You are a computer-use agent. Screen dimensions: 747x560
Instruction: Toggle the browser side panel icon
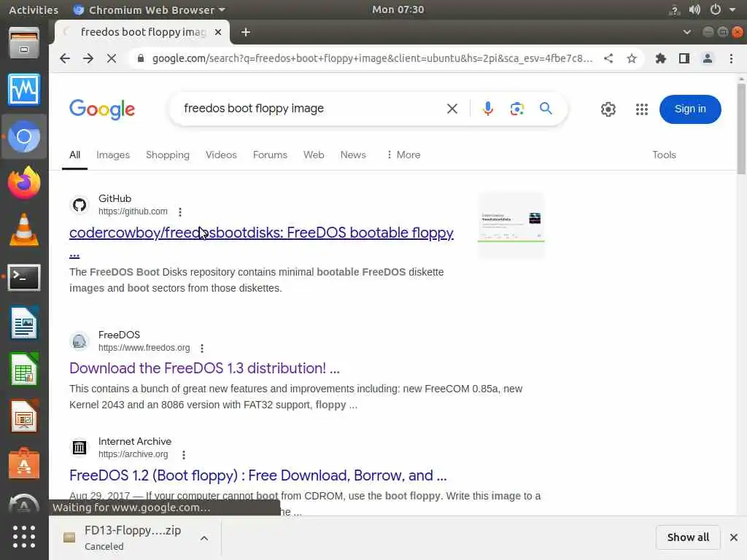(684, 58)
